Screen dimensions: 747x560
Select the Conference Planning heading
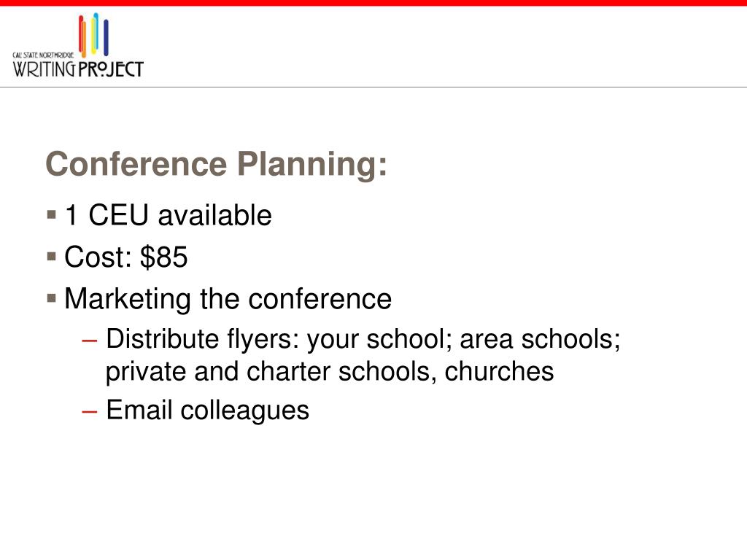coord(216,164)
